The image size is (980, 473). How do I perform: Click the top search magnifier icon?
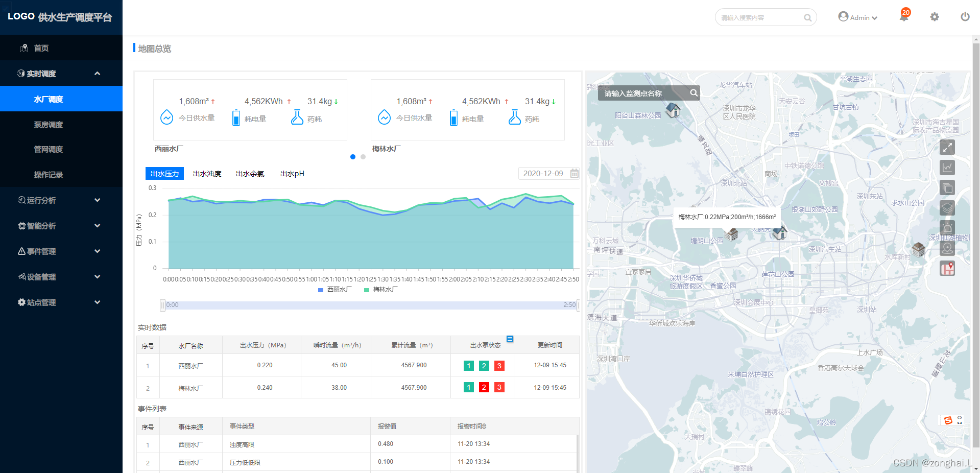tap(807, 18)
